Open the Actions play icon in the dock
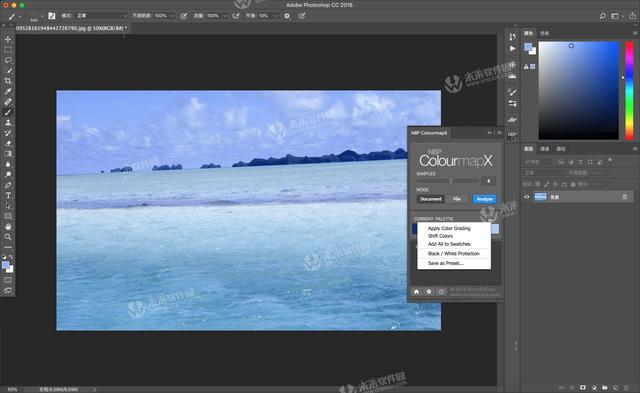Screen dimensions: 640x393 [x=512, y=49]
